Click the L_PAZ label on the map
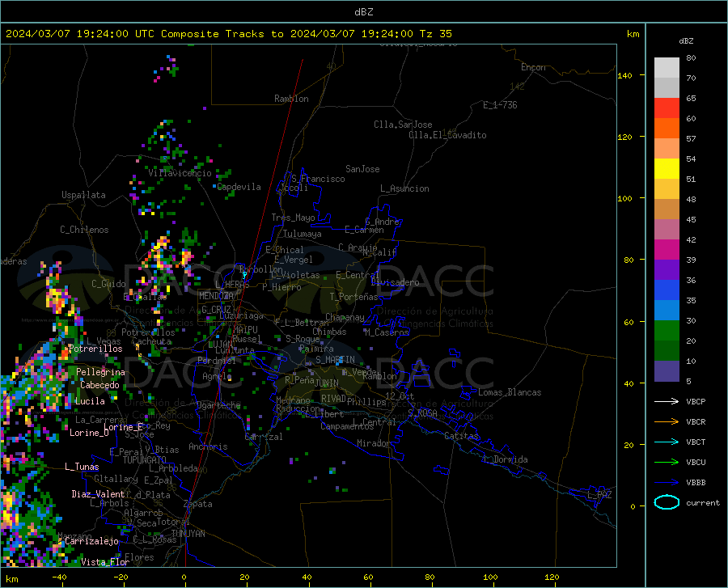728x588 pixels. pyautogui.click(x=599, y=495)
